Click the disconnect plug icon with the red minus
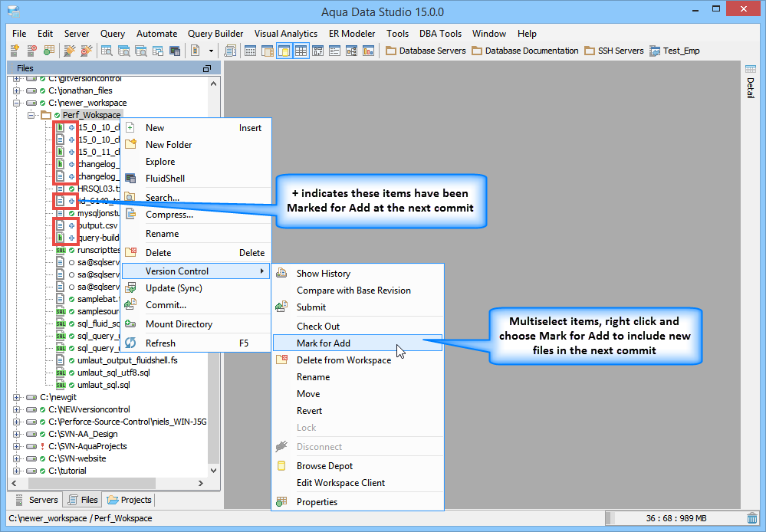766x532 pixels. (x=87, y=51)
